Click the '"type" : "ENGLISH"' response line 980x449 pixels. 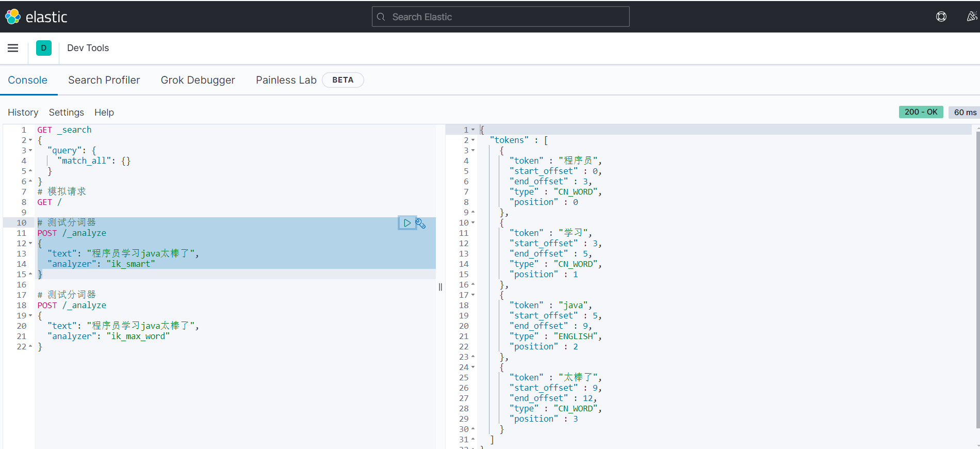pyautogui.click(x=556, y=336)
